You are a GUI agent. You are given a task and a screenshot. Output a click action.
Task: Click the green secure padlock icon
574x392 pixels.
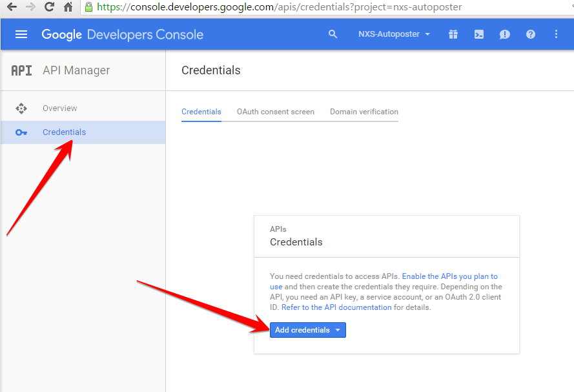(x=88, y=7)
